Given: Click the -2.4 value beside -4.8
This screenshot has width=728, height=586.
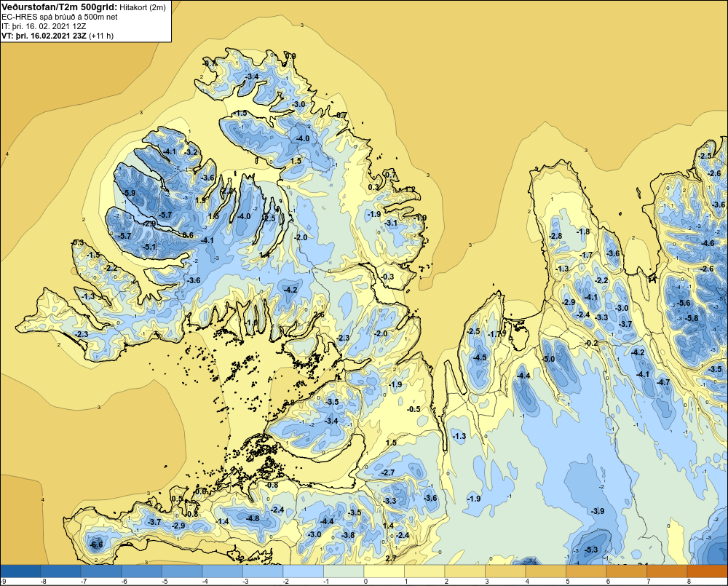Looking at the screenshot, I should (x=277, y=510).
